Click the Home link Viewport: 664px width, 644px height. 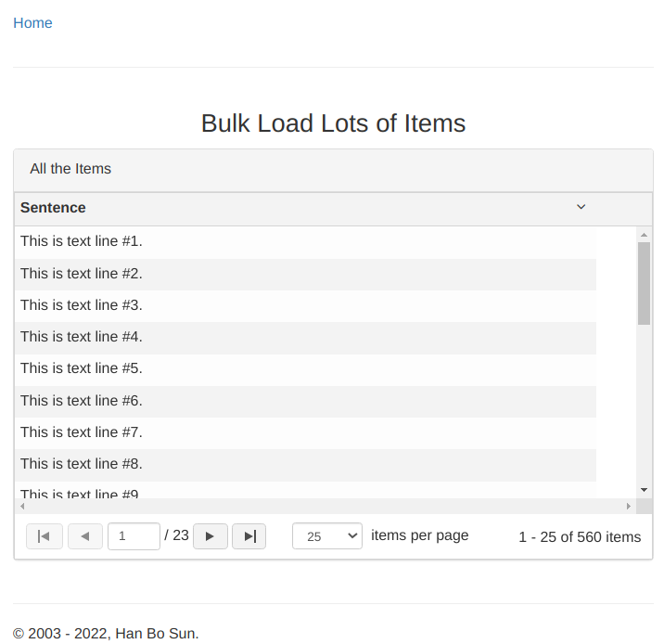click(32, 23)
